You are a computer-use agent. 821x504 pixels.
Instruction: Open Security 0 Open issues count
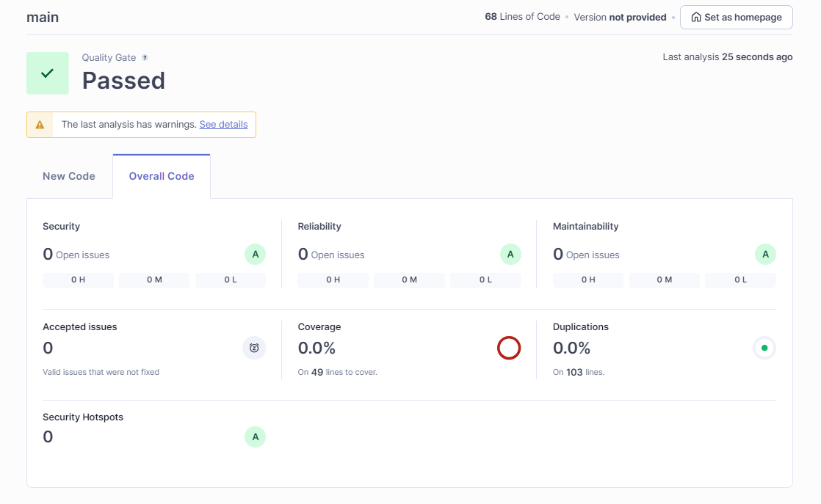[48, 255]
